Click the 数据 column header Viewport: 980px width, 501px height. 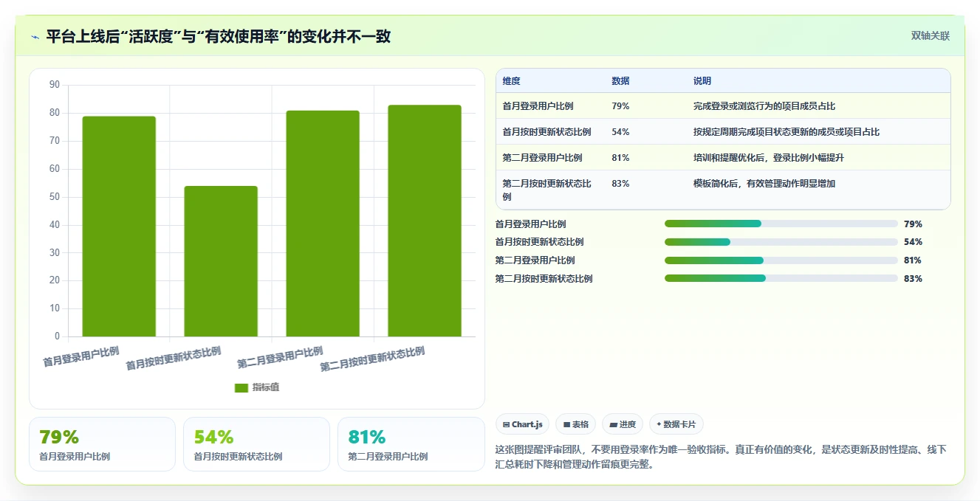pos(620,81)
